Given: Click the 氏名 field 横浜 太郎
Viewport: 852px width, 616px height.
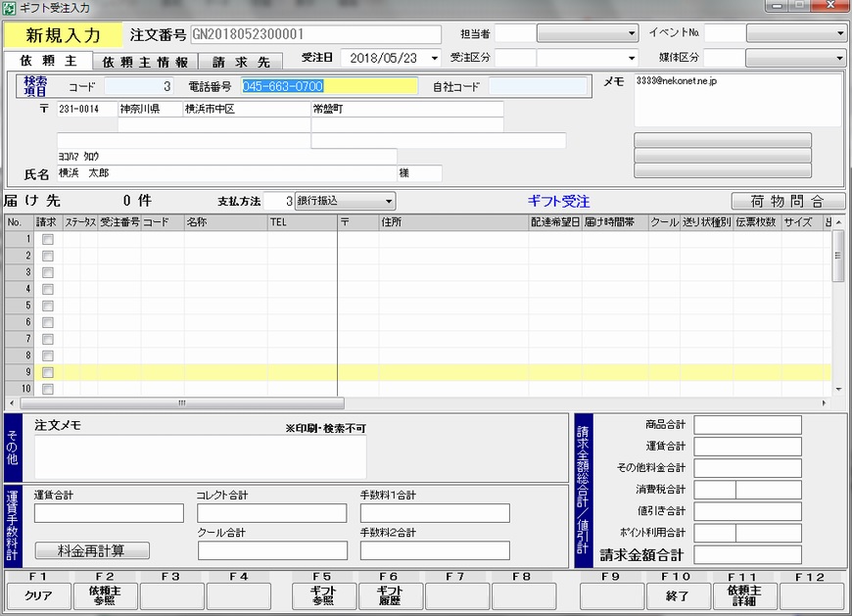Looking at the screenshot, I should (227, 173).
